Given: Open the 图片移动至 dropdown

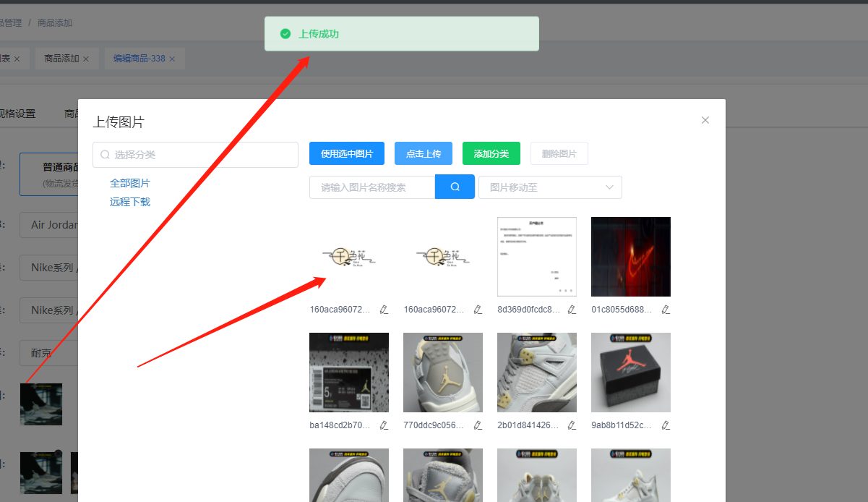Looking at the screenshot, I should click(550, 187).
